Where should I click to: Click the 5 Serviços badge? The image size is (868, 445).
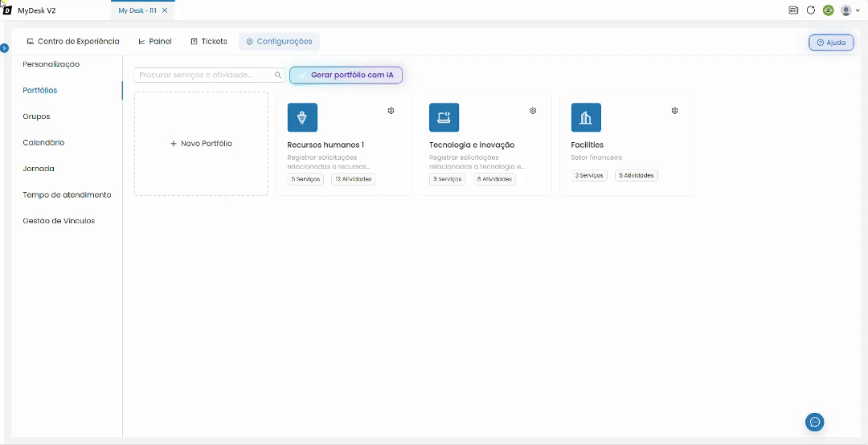coord(305,179)
